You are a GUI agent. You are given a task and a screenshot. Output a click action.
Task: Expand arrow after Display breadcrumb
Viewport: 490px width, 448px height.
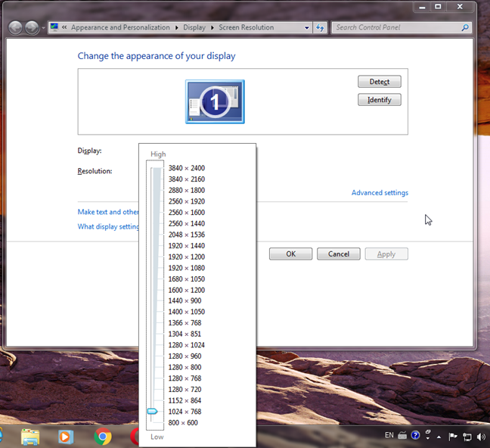(212, 28)
